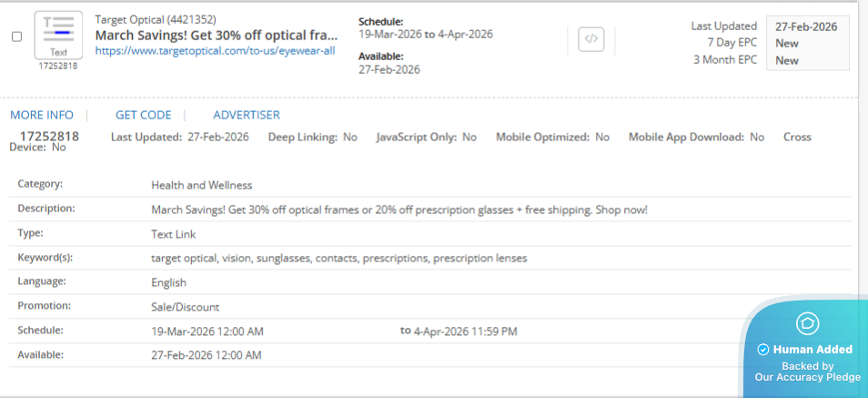Click the boxed Last Updated date 27-Feb-2026
Image resolution: width=868 pixels, height=398 pixels.
[x=806, y=26]
